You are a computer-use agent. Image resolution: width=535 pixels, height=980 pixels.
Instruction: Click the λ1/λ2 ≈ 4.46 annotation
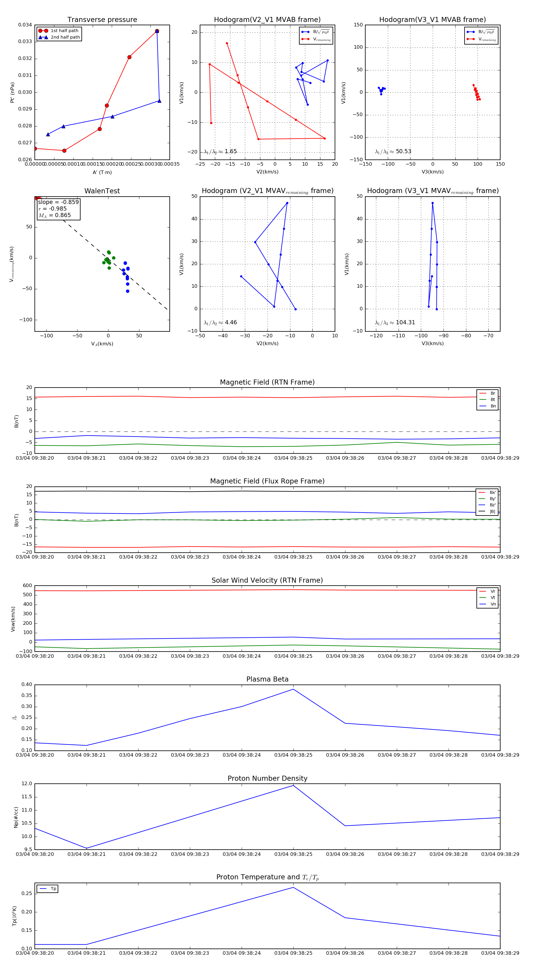pyautogui.click(x=220, y=323)
